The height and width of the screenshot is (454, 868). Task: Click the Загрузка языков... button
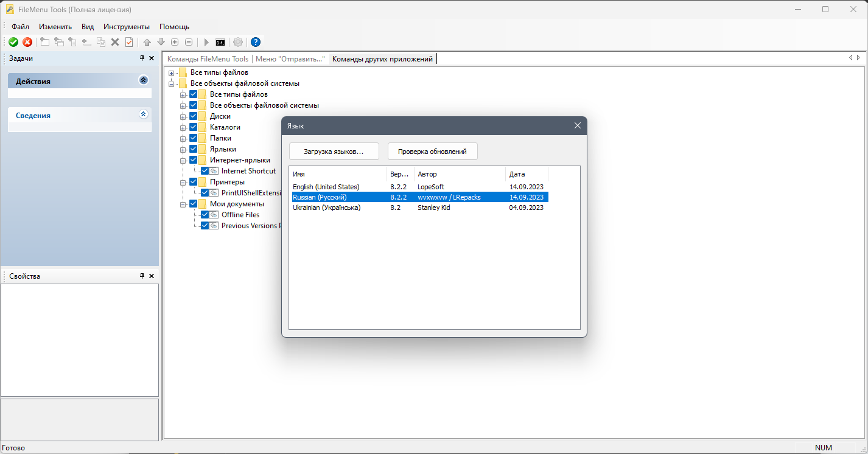[x=334, y=152]
